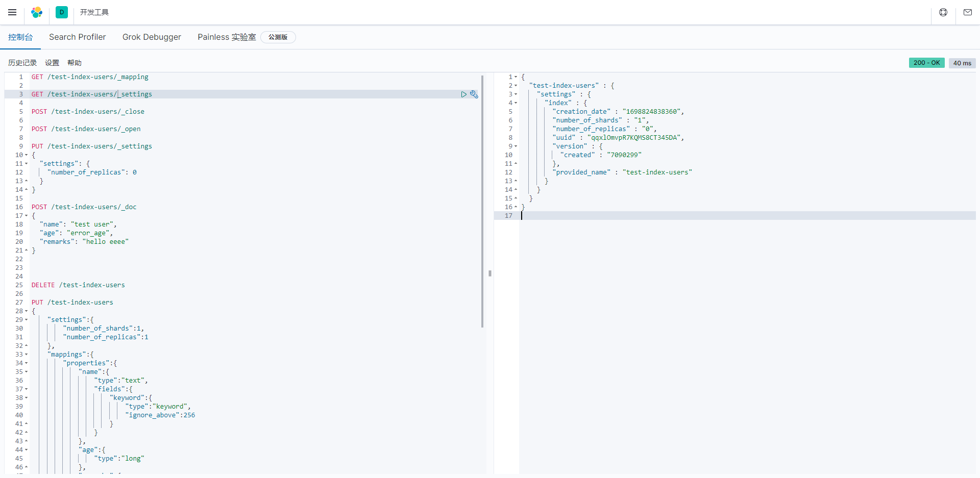Click response line "number_of_replicas" : "0"

pos(604,129)
